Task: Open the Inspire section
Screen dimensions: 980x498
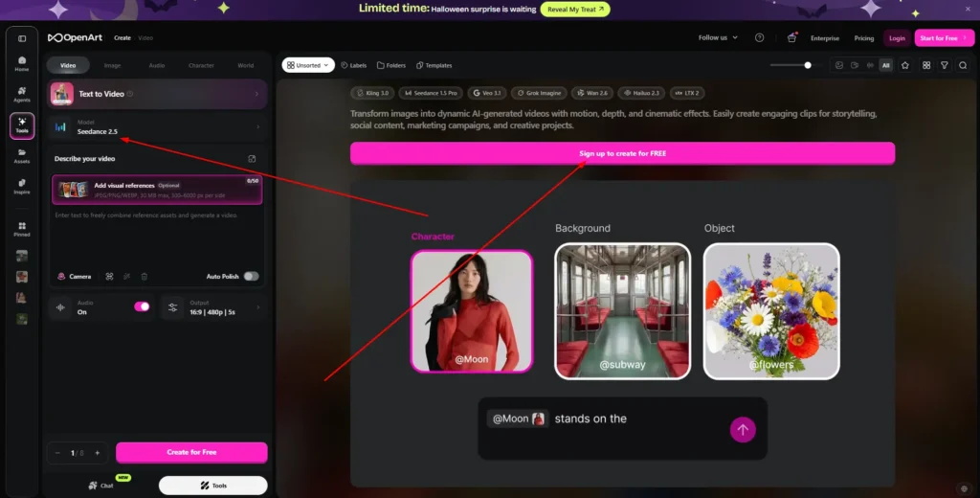Action: 22,187
